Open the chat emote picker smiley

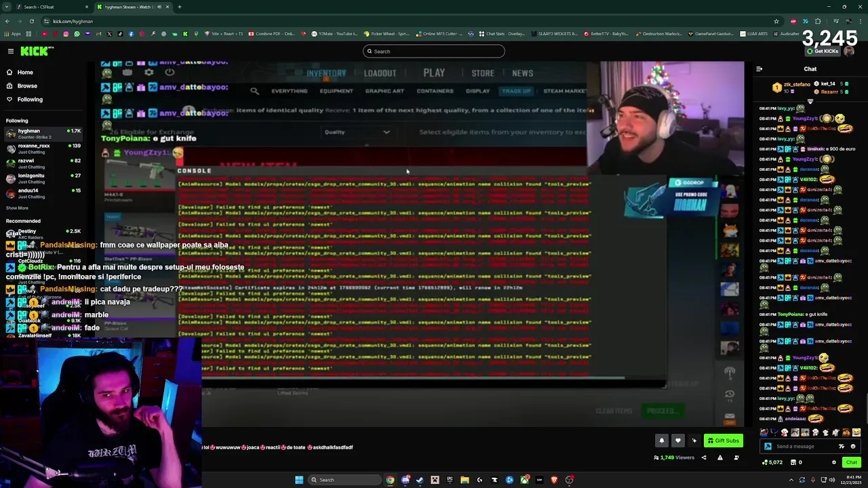(853, 447)
